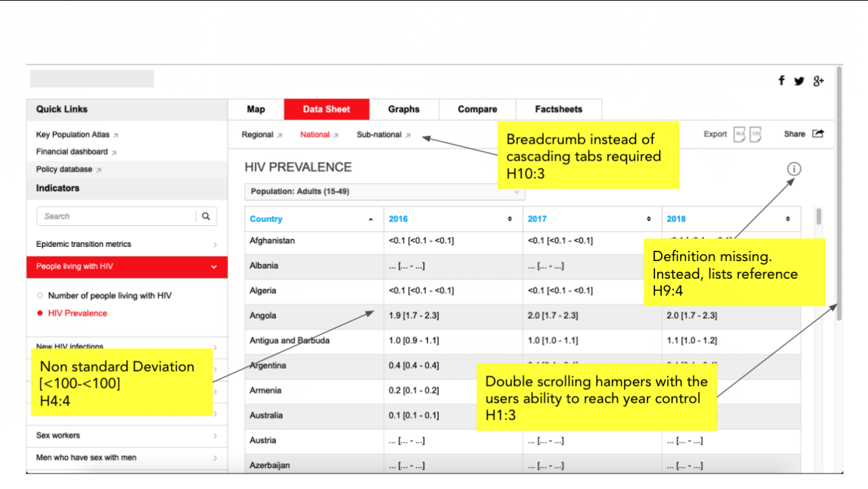The width and height of the screenshot is (868, 489).
Task: Click the value 1.0 [0.9 - 1.1]
Action: pyautogui.click(x=414, y=340)
